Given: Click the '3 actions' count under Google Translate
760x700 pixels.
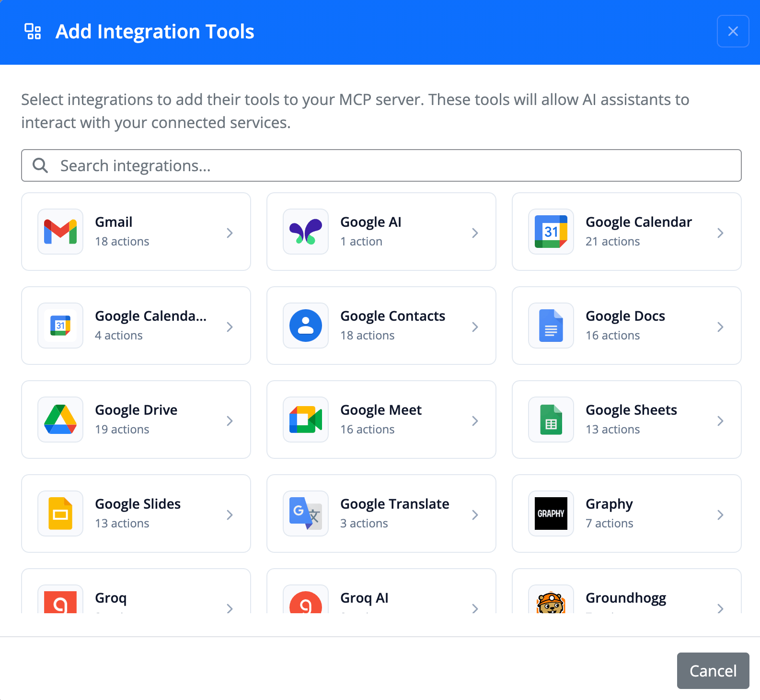Looking at the screenshot, I should [364, 523].
